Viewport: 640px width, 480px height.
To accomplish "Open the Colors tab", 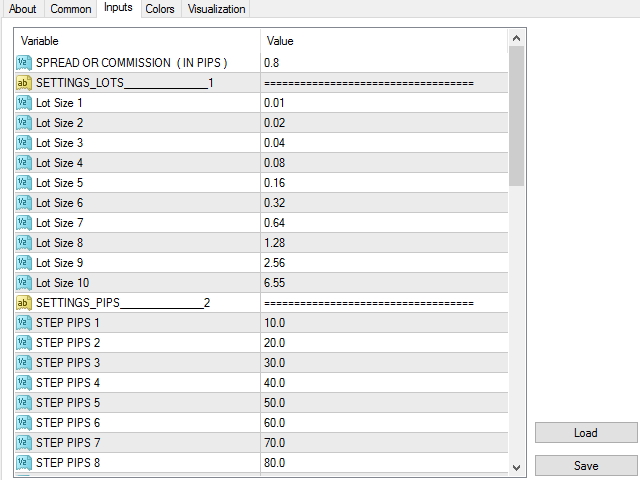I will click(160, 9).
